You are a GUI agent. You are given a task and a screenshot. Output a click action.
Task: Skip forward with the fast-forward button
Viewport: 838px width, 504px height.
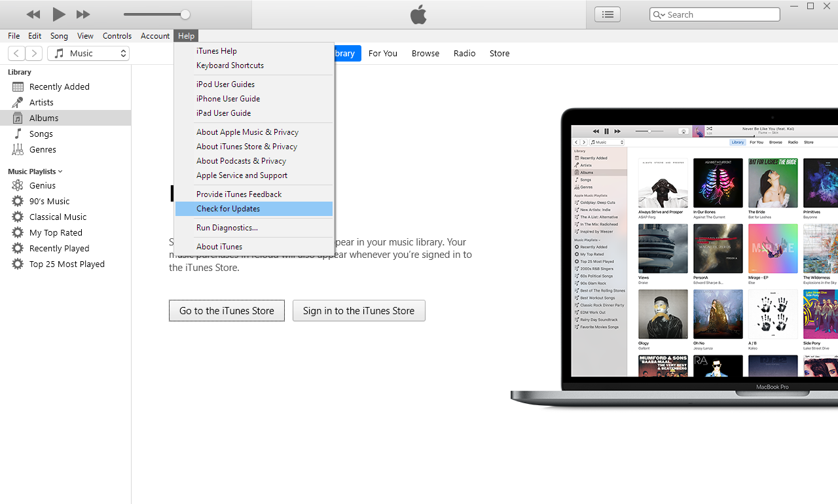coord(83,14)
